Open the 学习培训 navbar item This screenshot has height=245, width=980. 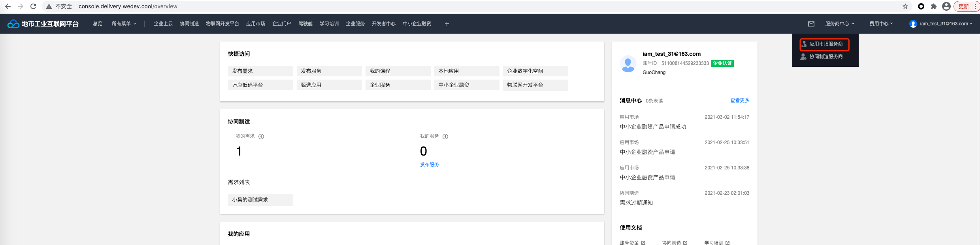[x=329, y=24]
